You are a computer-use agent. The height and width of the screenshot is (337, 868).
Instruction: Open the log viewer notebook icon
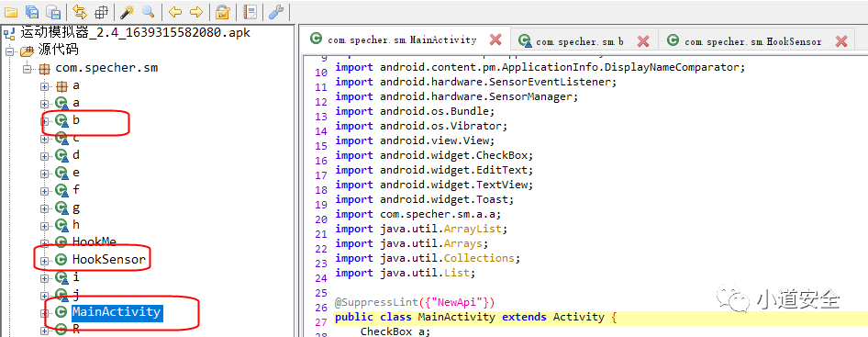tap(250, 11)
